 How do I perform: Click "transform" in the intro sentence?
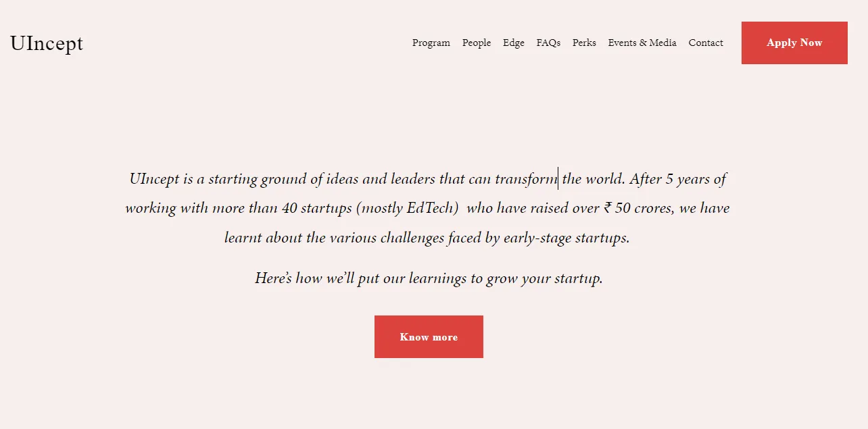click(x=525, y=179)
